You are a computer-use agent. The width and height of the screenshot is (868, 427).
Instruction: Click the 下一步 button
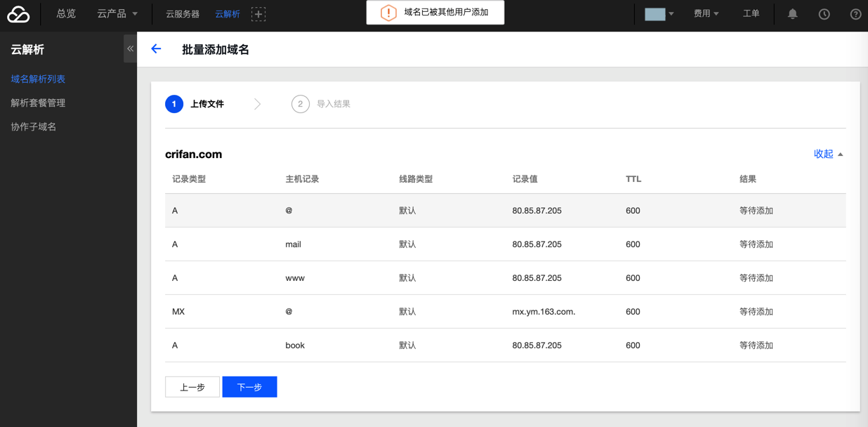pos(249,387)
